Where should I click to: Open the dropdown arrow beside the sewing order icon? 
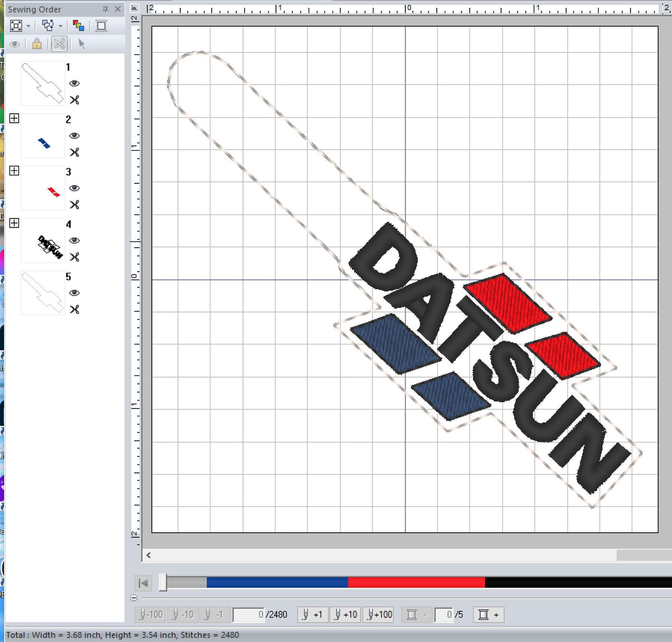[60, 26]
